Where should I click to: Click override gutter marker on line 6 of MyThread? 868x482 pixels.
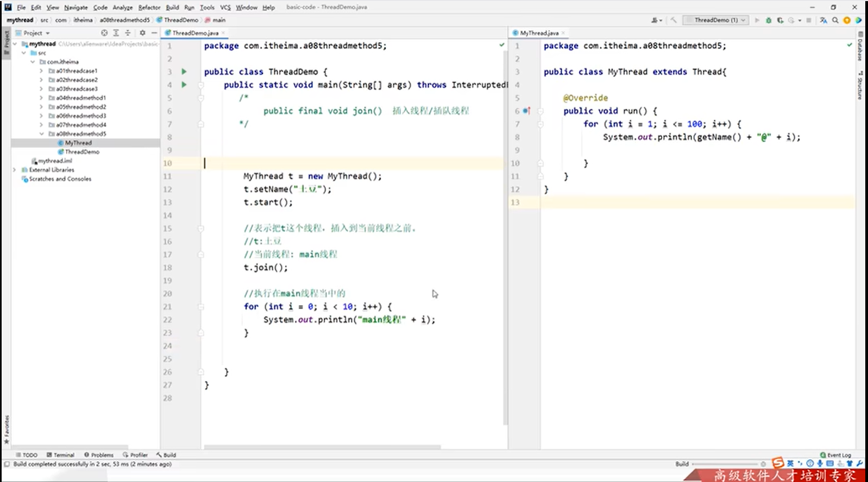pos(526,111)
